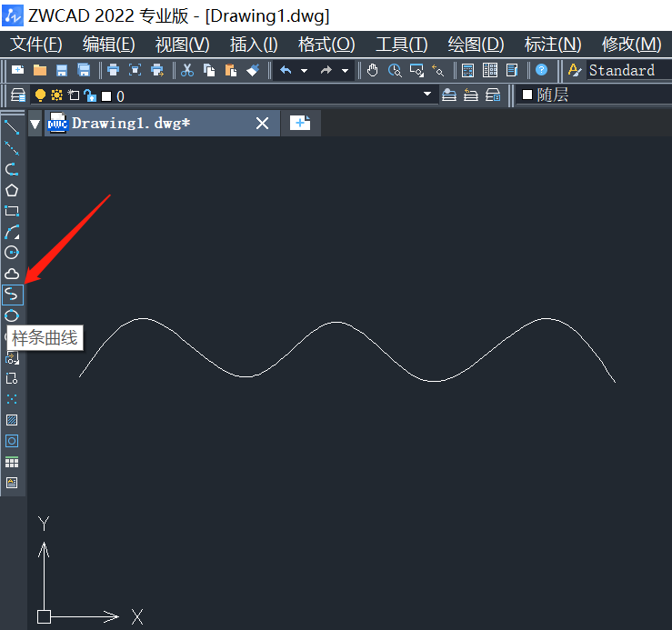This screenshot has width=672, height=630.
Task: Click the Layer States Manager icon
Action: pos(493,95)
